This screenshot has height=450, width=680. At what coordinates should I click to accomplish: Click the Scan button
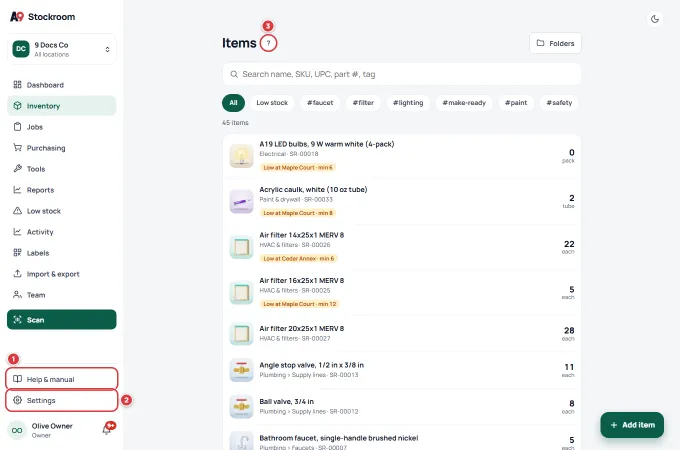point(62,320)
